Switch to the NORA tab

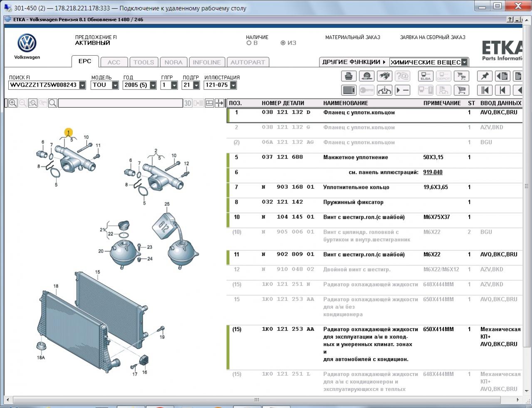(x=173, y=62)
